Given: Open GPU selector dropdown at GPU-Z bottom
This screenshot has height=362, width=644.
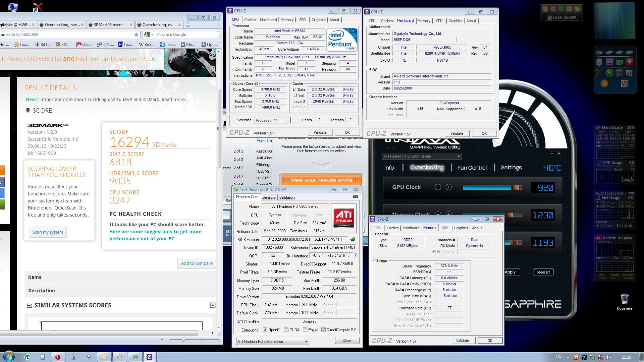Looking at the screenshot, I should (272, 341).
